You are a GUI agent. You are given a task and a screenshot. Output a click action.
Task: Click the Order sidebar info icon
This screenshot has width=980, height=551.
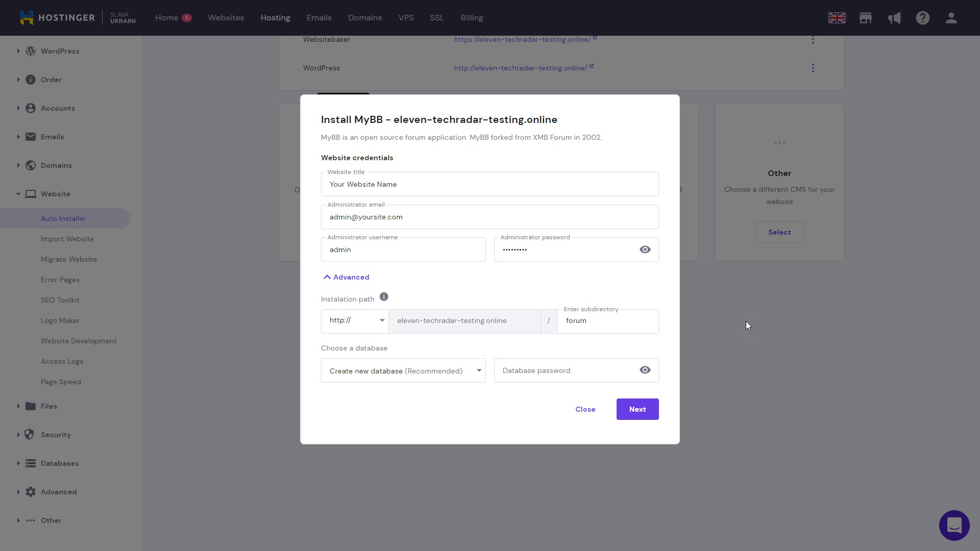coord(31,80)
